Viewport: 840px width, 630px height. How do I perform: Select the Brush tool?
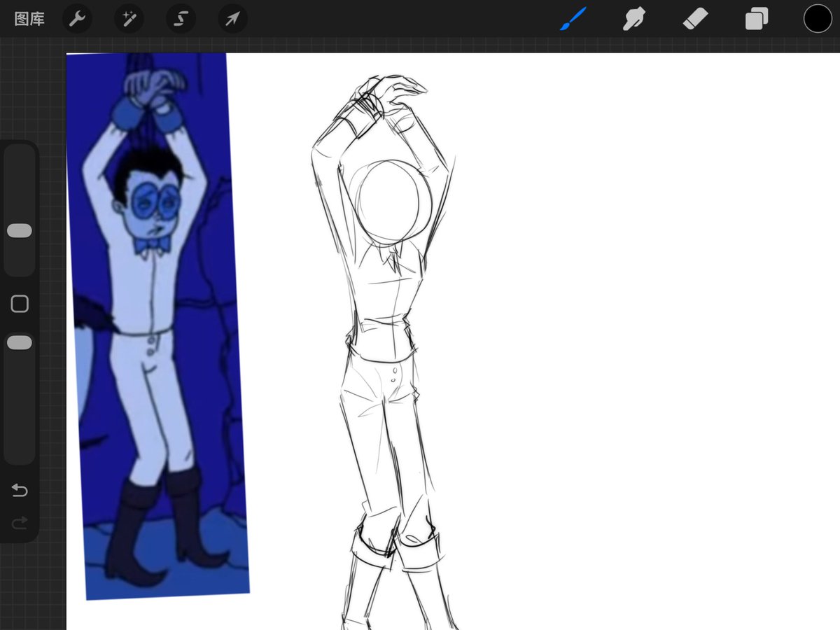573,19
